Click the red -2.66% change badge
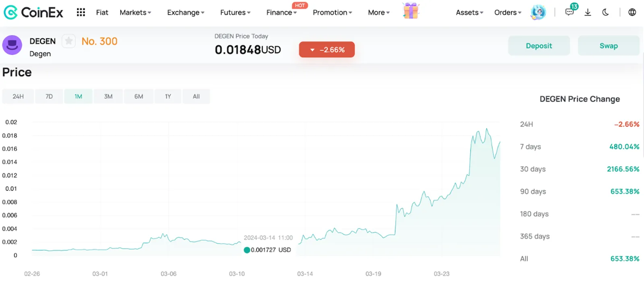Screen dimensions: 644x285 pos(327,50)
